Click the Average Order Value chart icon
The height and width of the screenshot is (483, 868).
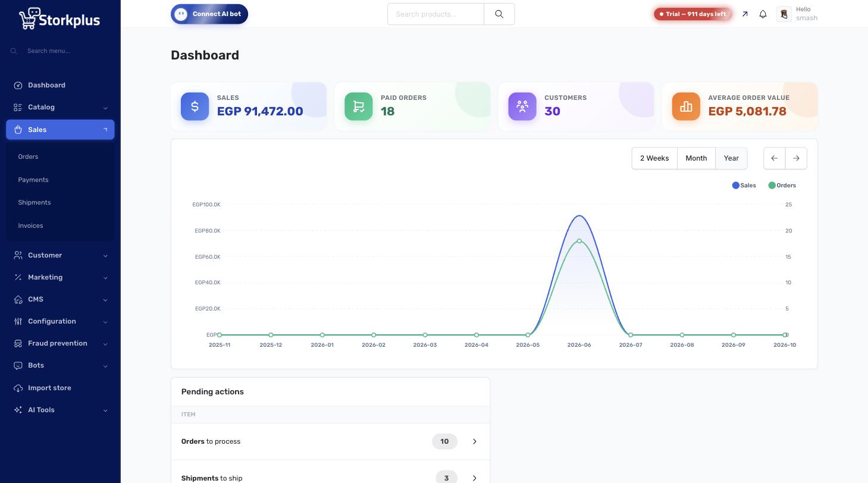click(x=686, y=106)
